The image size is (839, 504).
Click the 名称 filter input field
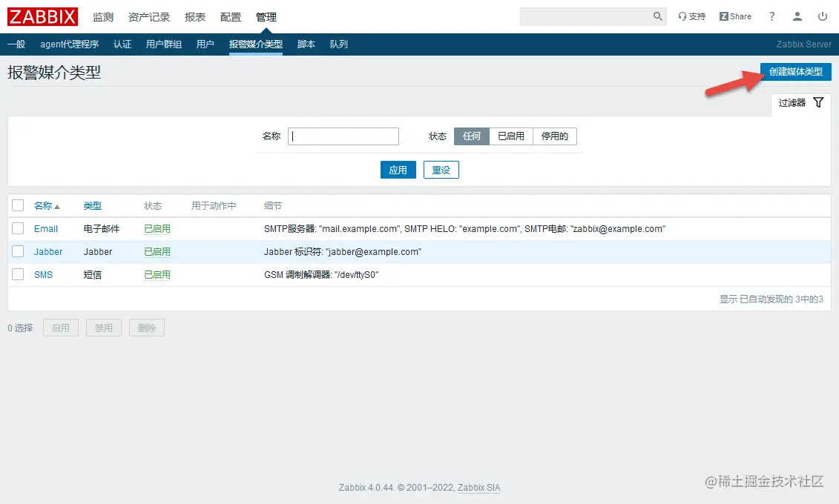(343, 136)
